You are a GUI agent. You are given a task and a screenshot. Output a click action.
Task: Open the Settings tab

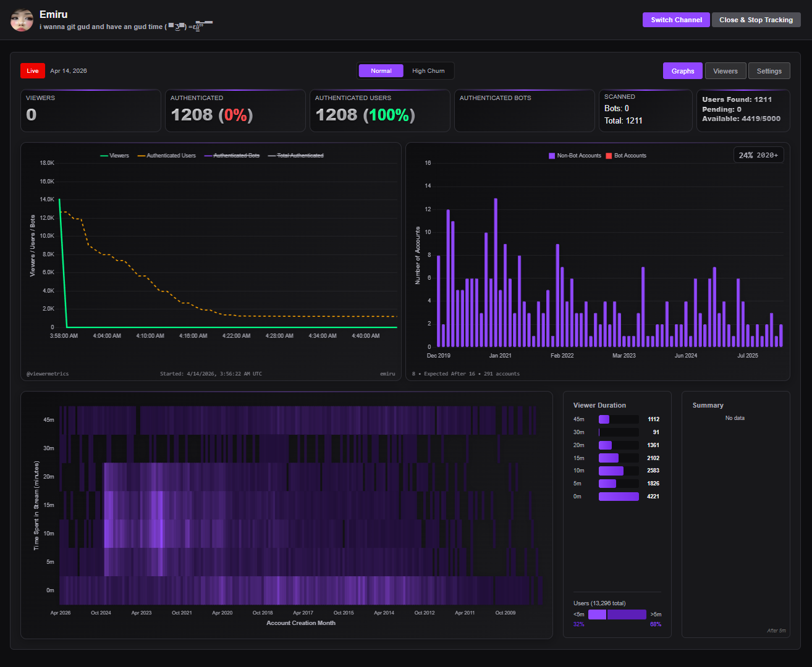769,71
